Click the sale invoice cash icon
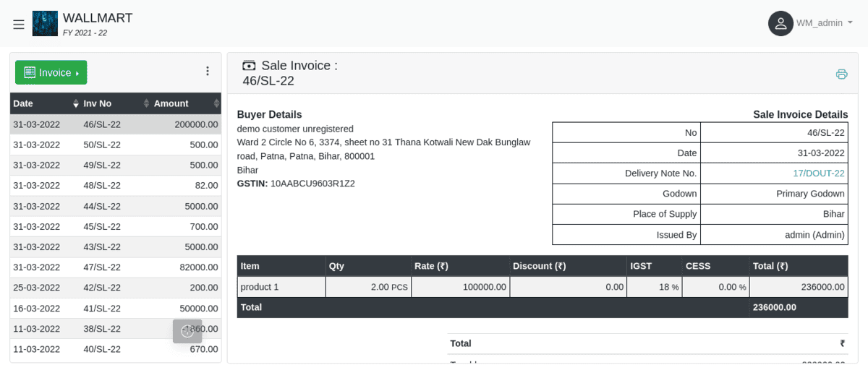Viewport: 868px width, 391px height. tap(249, 66)
